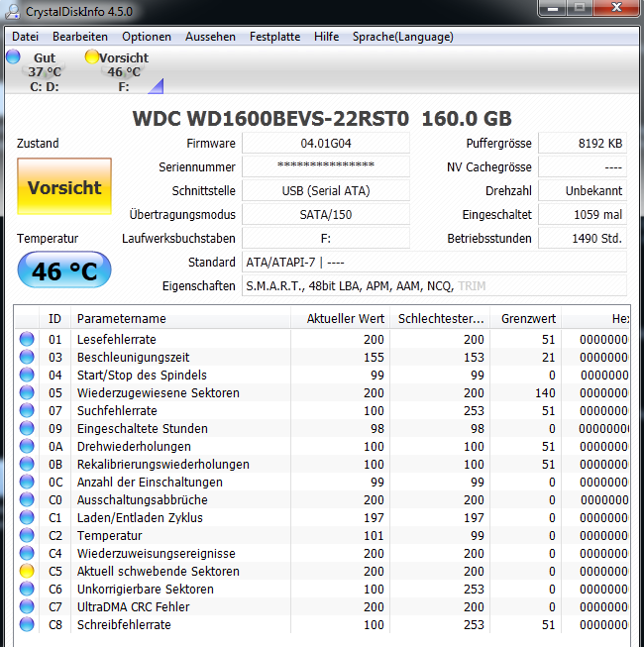Click current value 155 of Beschleunigungszeit
This screenshot has height=647, width=644.
374,357
